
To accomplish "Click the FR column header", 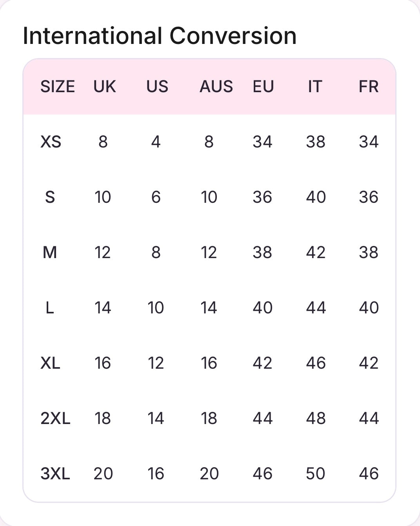I will (x=369, y=87).
